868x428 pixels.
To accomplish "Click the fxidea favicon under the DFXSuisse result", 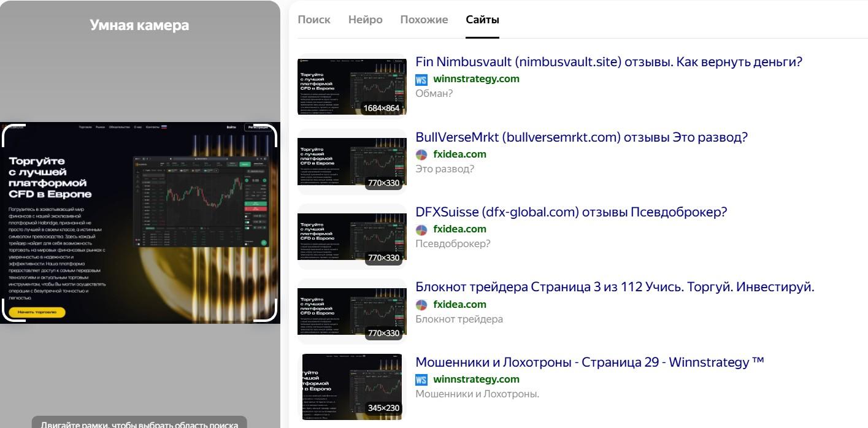I will 421,230.
